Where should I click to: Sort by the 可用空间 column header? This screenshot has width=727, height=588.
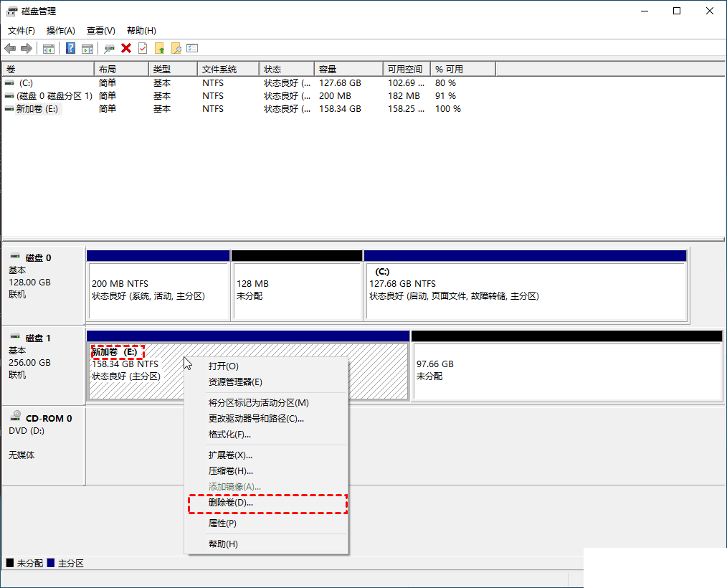pos(407,69)
